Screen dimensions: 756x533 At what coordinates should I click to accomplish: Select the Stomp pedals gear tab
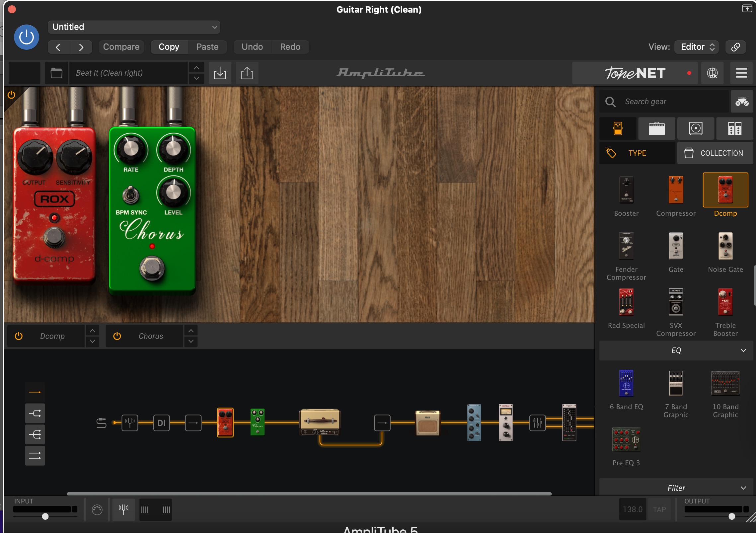tap(618, 128)
